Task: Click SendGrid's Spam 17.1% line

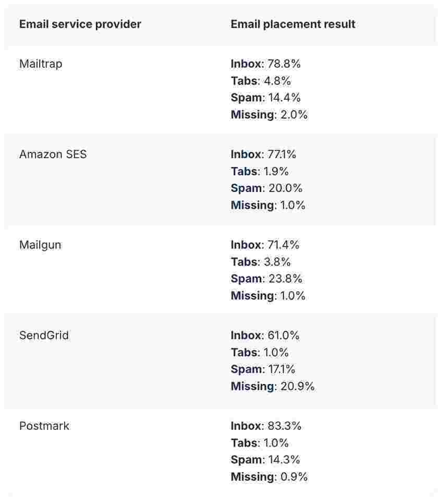Action: 263,369
